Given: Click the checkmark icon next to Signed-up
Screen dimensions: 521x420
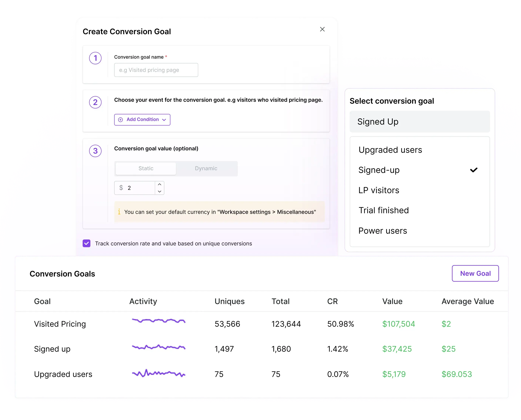Looking at the screenshot, I should point(474,170).
